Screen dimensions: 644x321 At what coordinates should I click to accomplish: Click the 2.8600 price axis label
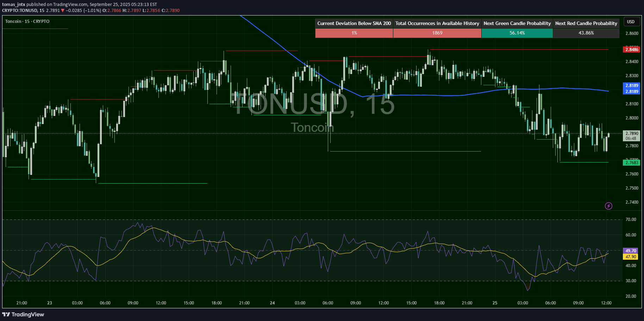pos(632,33)
